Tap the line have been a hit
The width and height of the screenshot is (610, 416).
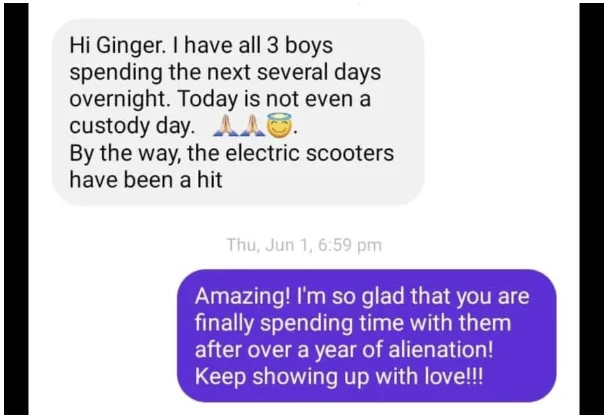(x=146, y=179)
